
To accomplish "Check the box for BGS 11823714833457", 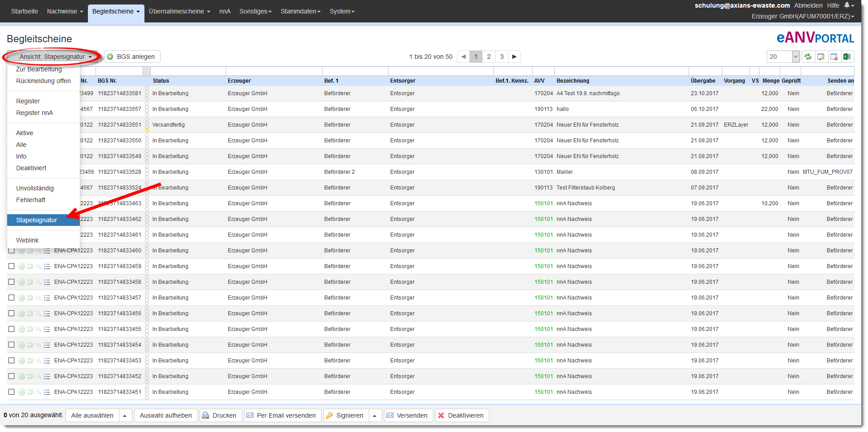I will pyautogui.click(x=12, y=298).
